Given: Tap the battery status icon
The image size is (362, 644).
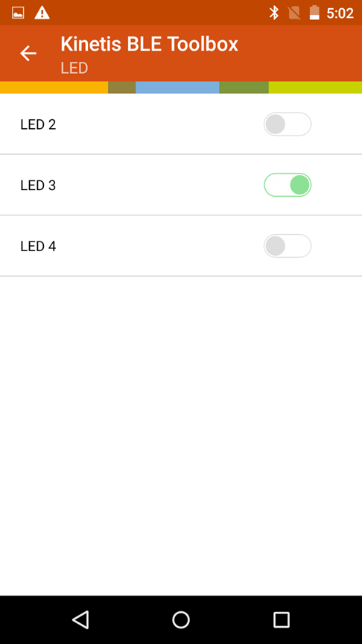Looking at the screenshot, I should 314,13.
